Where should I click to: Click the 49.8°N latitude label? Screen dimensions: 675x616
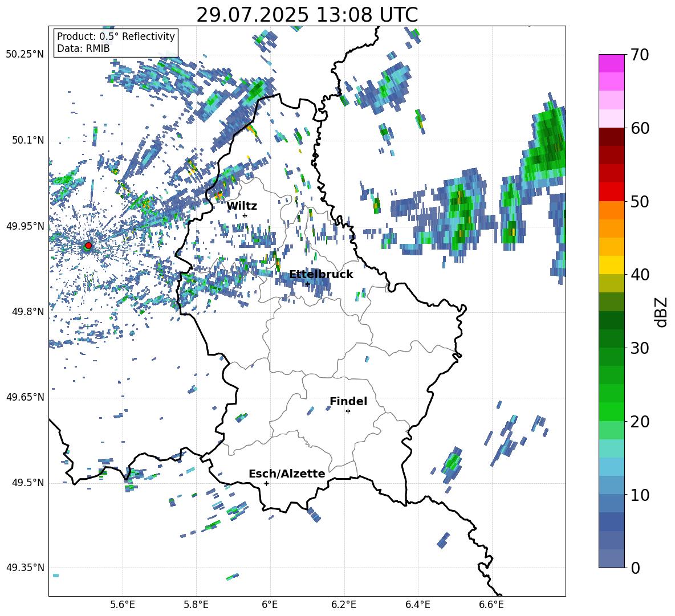(28, 312)
